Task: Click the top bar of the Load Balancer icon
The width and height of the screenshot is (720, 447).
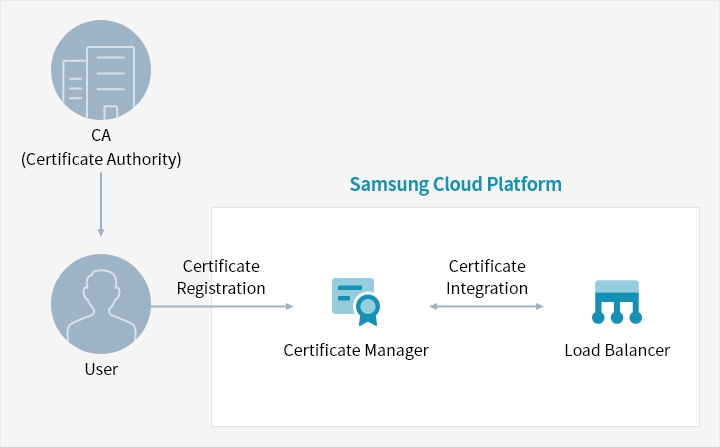Action: pyautogui.click(x=616, y=287)
